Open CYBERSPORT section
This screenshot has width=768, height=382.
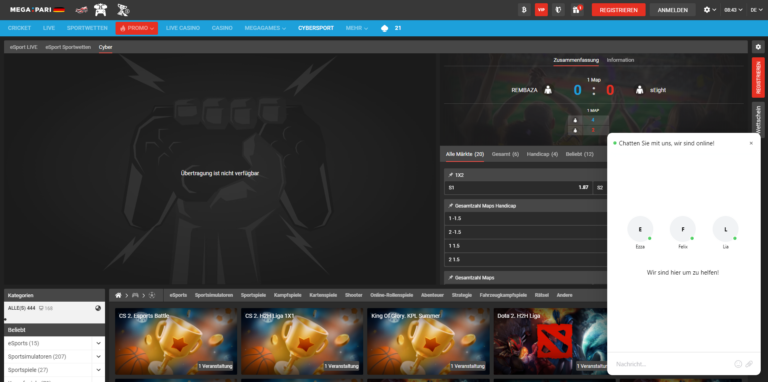click(316, 28)
